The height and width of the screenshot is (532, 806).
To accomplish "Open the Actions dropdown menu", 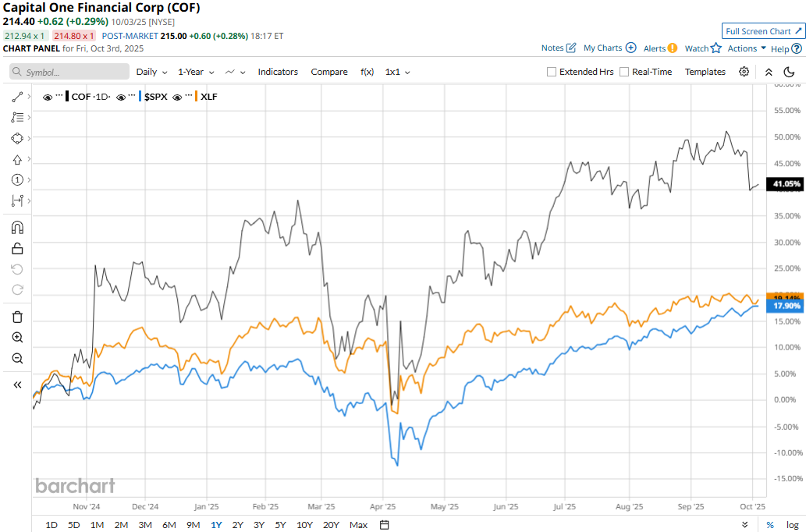I will tap(747, 48).
